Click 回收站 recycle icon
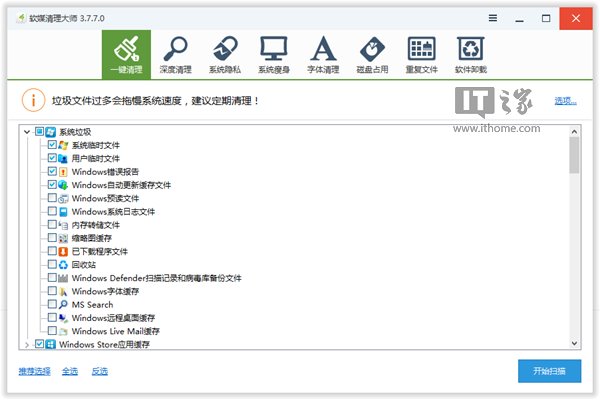 tap(63, 265)
